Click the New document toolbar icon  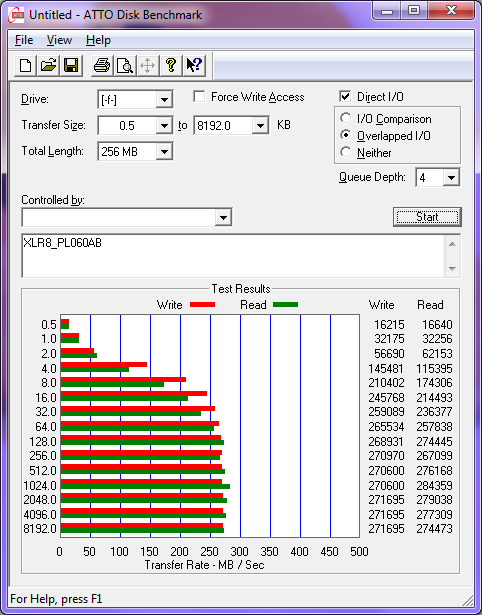click(25, 66)
